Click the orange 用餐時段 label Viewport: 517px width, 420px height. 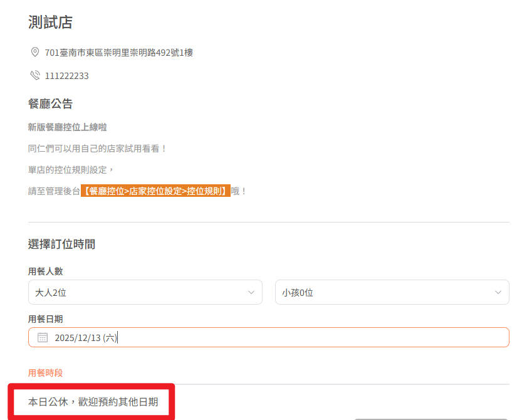45,373
